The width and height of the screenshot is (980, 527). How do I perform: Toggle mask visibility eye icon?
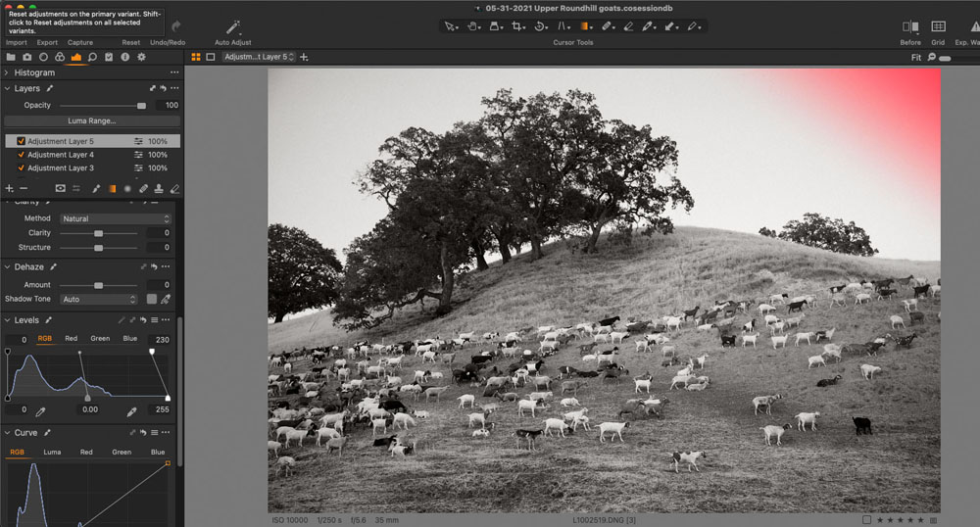point(60,189)
